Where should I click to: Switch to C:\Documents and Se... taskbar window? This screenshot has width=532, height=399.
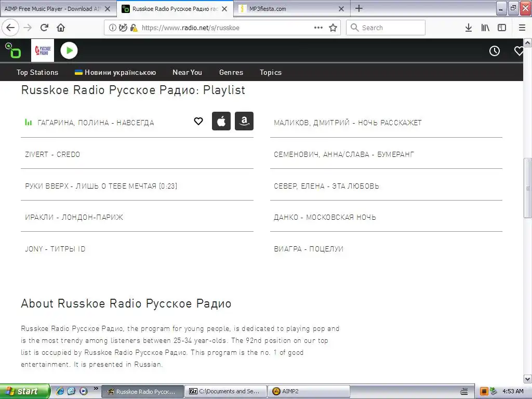tap(226, 392)
